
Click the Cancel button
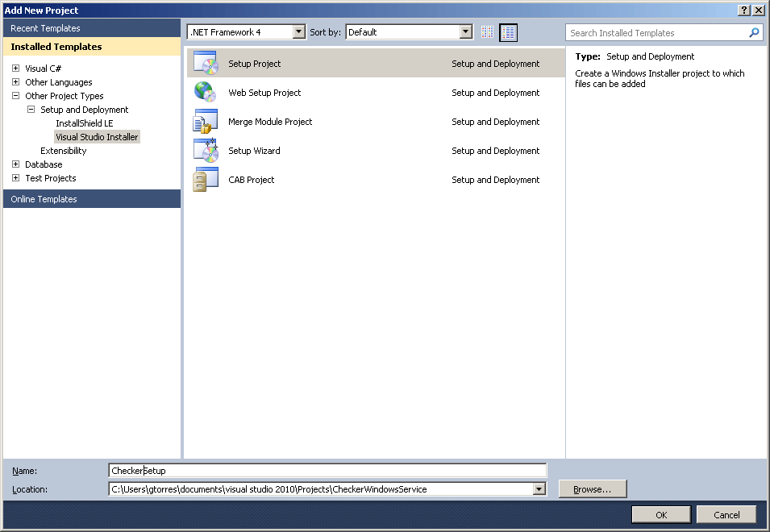(x=726, y=514)
